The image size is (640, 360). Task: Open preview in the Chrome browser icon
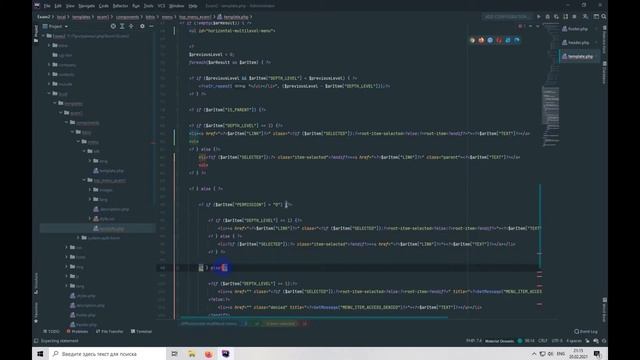(x=472, y=40)
